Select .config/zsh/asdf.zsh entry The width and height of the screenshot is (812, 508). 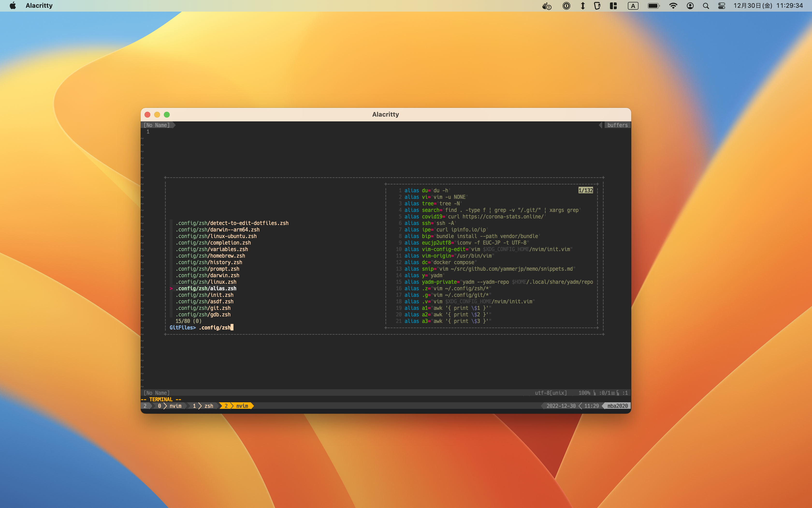(204, 302)
